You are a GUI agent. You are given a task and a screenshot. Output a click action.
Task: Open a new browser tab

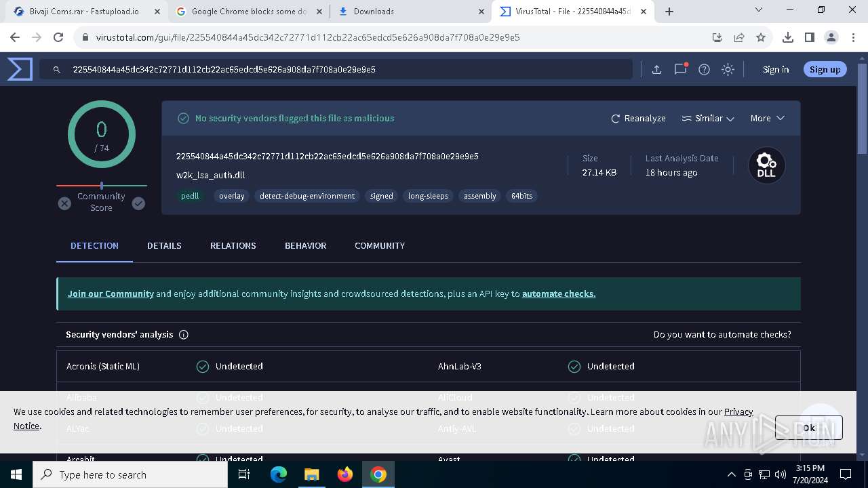pos(669,11)
